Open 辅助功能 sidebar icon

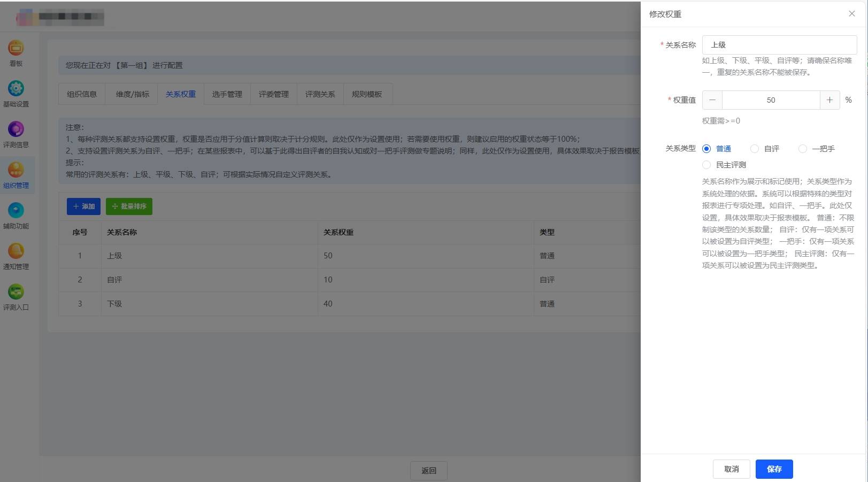click(16, 211)
